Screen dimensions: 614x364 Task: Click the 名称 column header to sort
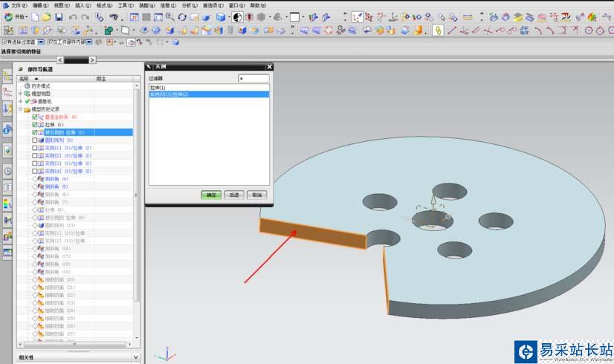56,79
